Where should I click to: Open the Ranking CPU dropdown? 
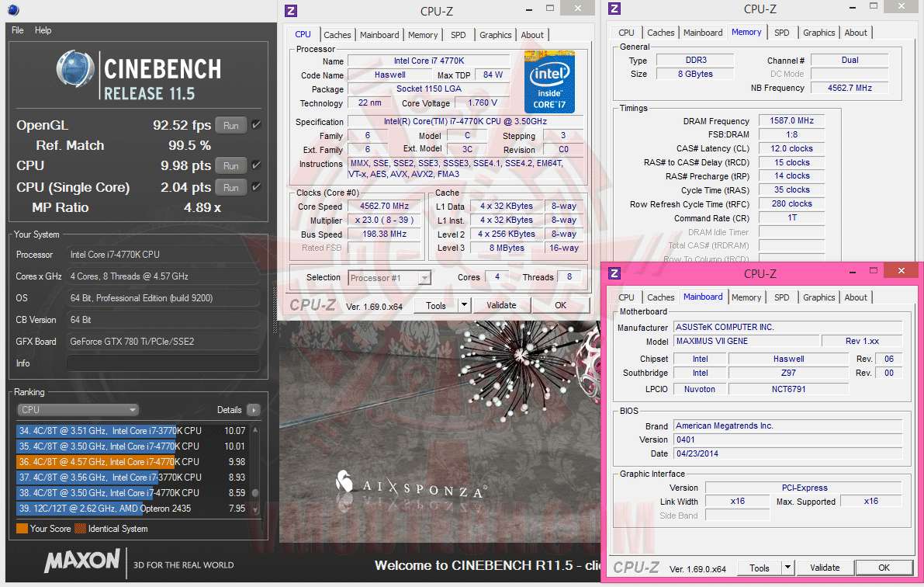pos(78,409)
